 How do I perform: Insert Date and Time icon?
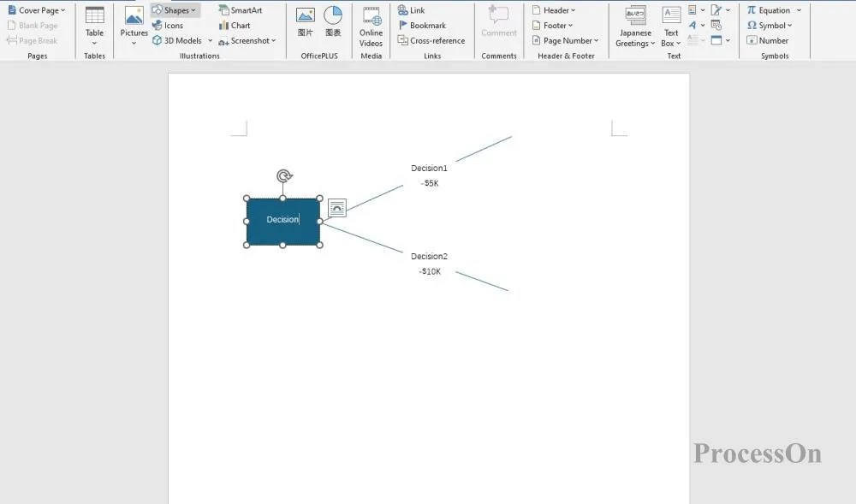tap(716, 25)
